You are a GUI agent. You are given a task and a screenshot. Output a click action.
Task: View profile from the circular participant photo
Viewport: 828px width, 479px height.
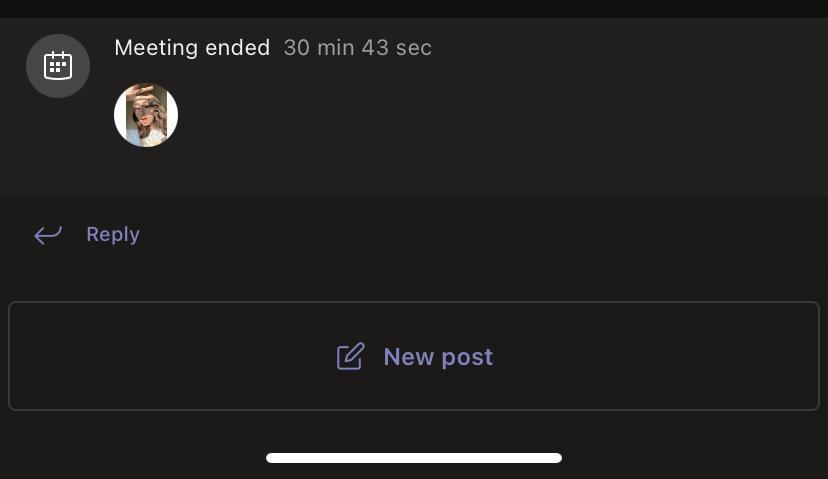tap(146, 115)
